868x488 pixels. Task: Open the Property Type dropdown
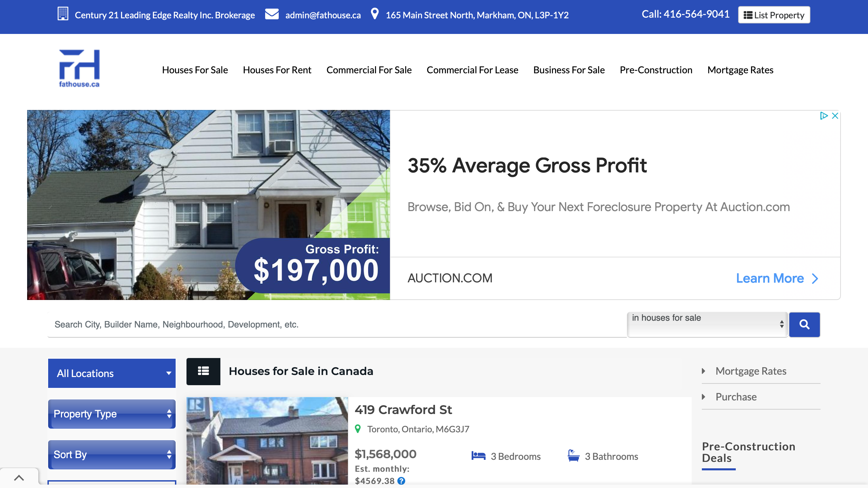(x=112, y=414)
